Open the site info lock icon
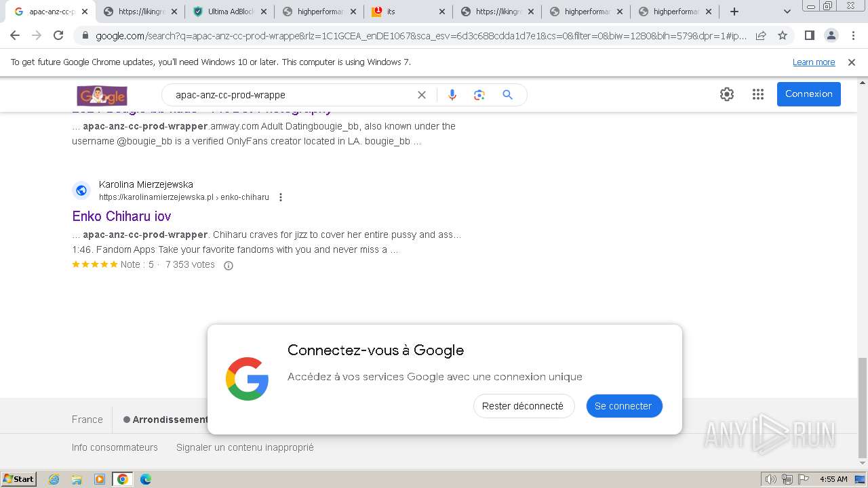 (x=85, y=35)
